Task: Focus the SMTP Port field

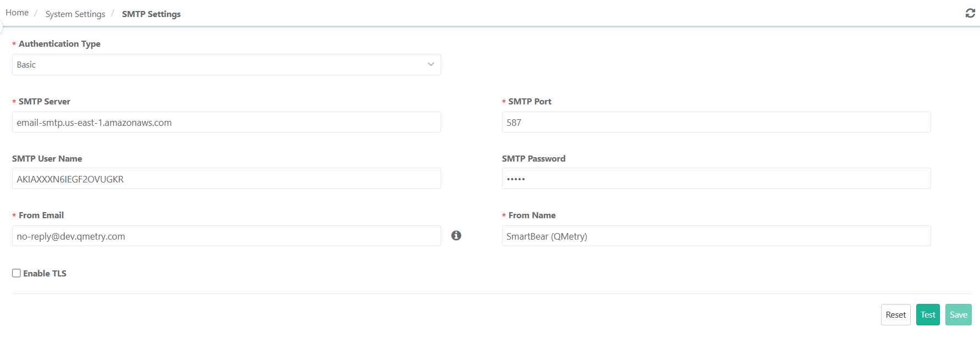Action: coord(716,122)
